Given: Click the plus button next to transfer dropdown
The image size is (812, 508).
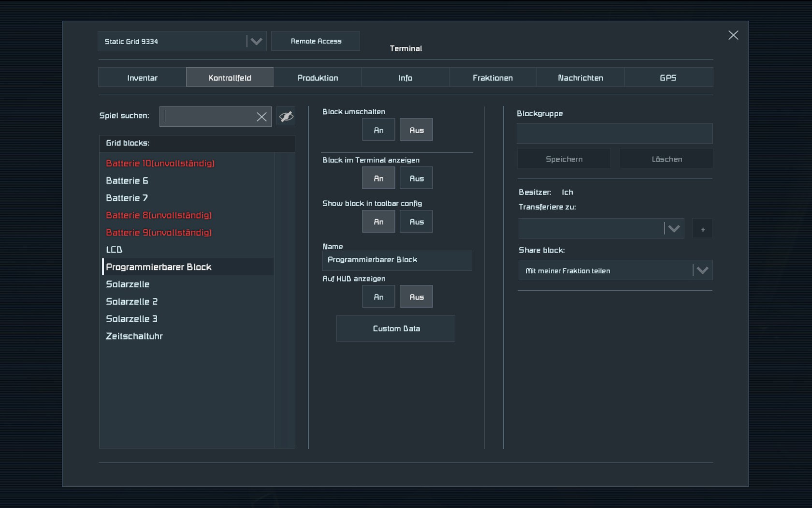Looking at the screenshot, I should (702, 229).
